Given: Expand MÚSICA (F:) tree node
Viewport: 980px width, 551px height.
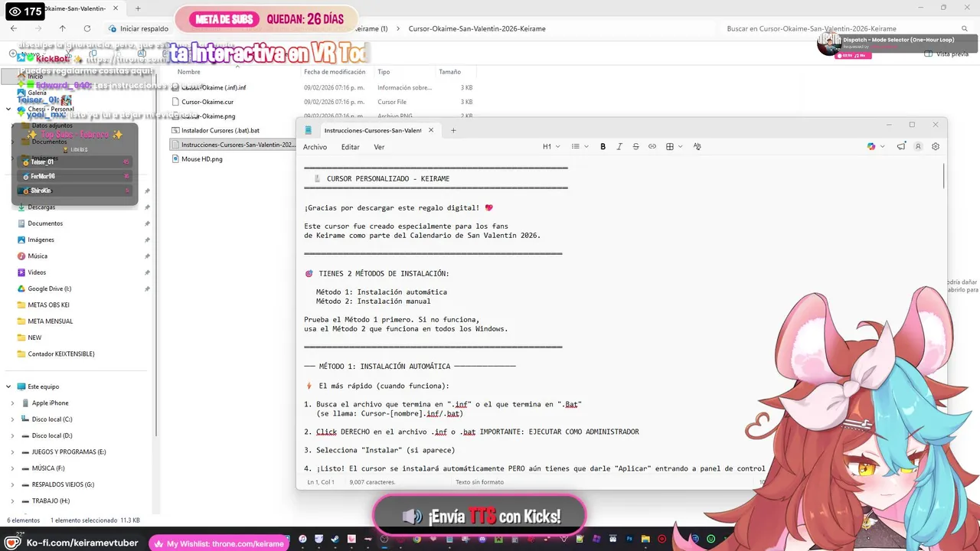Looking at the screenshot, I should click(x=12, y=468).
